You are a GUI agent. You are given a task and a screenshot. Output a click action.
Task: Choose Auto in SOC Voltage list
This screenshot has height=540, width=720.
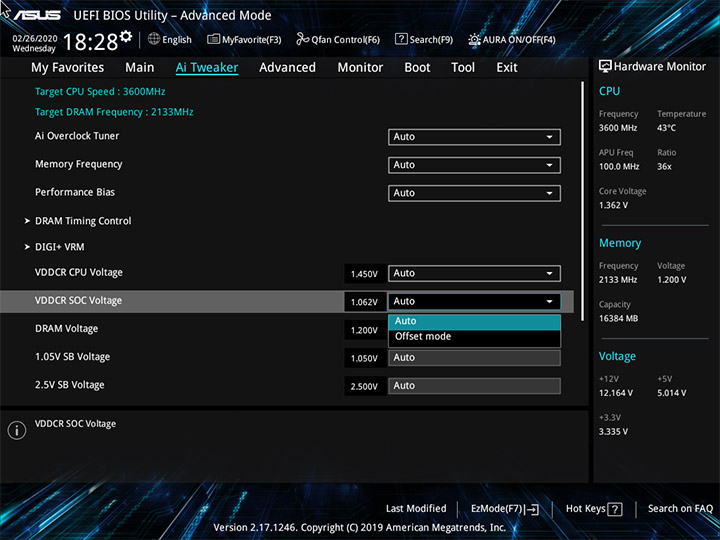tap(474, 321)
